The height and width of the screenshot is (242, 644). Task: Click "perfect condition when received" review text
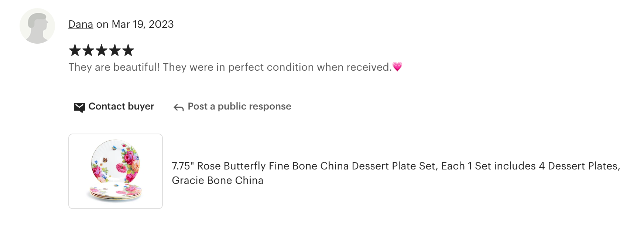(309, 67)
